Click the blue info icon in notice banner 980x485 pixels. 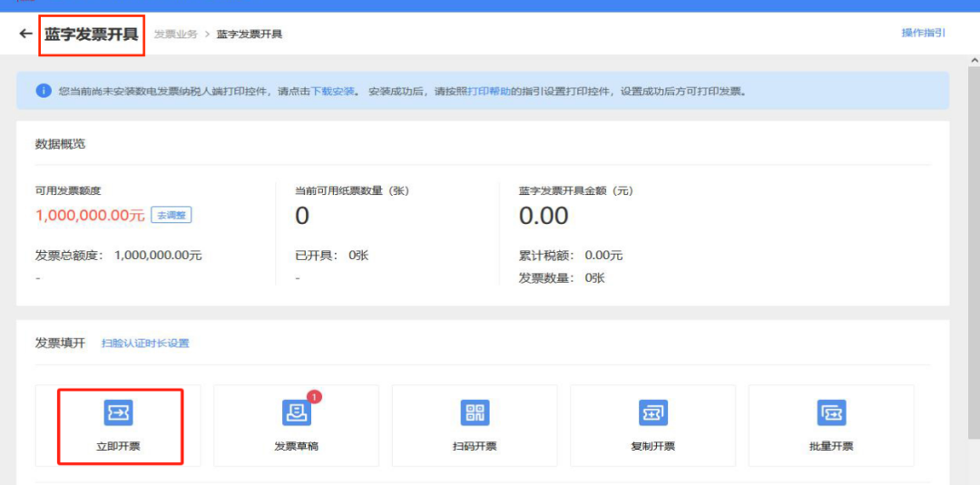click(x=44, y=92)
